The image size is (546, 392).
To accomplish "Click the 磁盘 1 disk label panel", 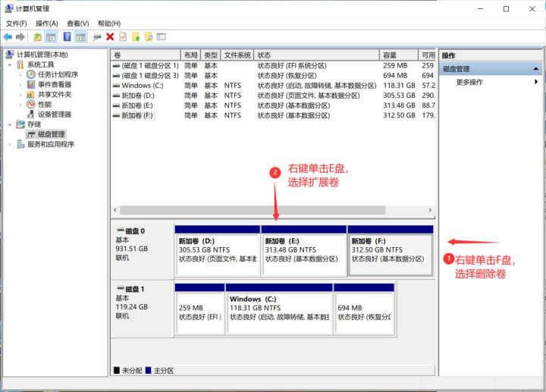I will (x=143, y=309).
